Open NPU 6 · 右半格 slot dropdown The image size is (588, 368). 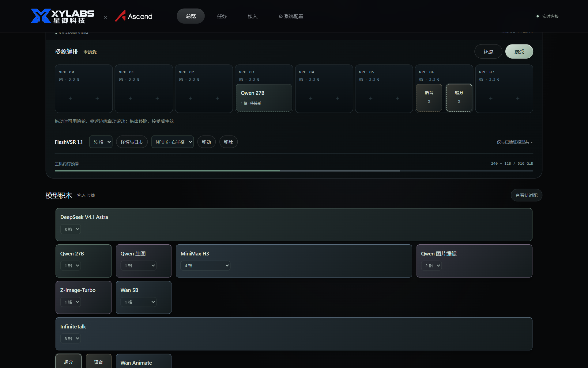click(172, 142)
